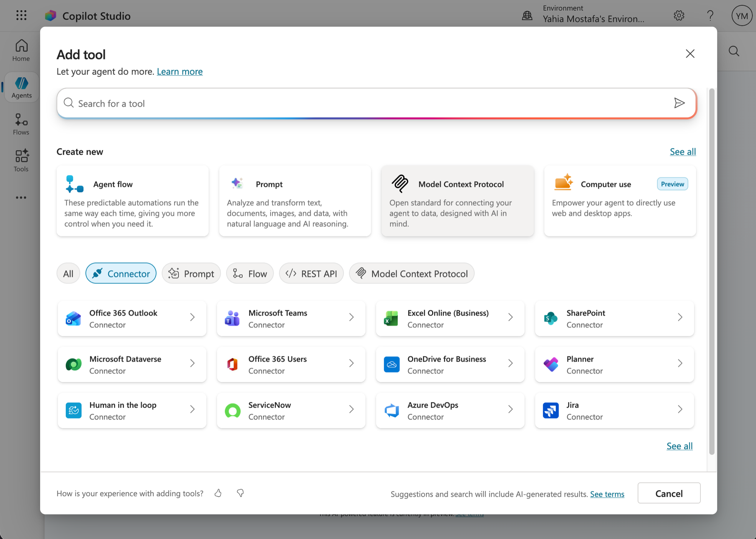This screenshot has width=756, height=539.
Task: Go to Home in the sidebar
Action: [21, 50]
